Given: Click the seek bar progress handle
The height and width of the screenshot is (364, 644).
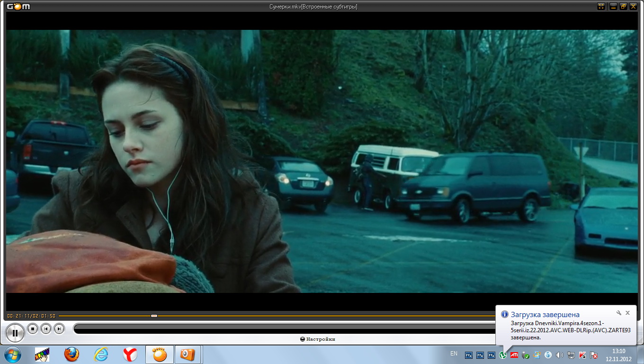Looking at the screenshot, I should [154, 316].
